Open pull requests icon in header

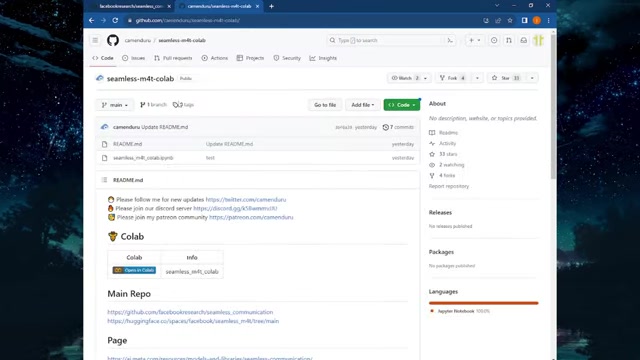pyautogui.click(x=509, y=40)
